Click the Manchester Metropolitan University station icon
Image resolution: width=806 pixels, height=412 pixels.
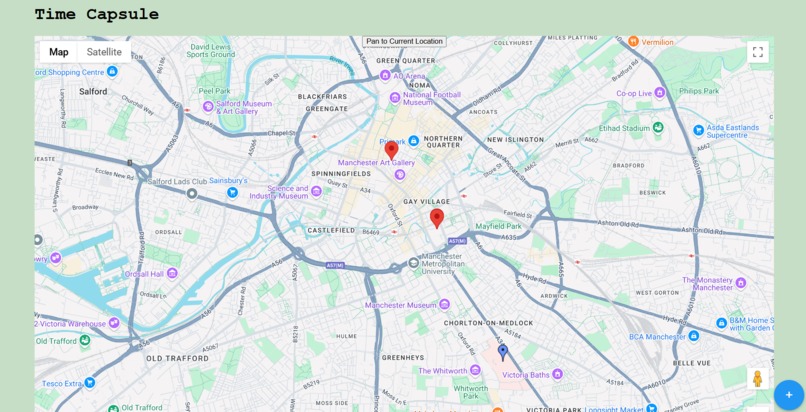tap(413, 263)
